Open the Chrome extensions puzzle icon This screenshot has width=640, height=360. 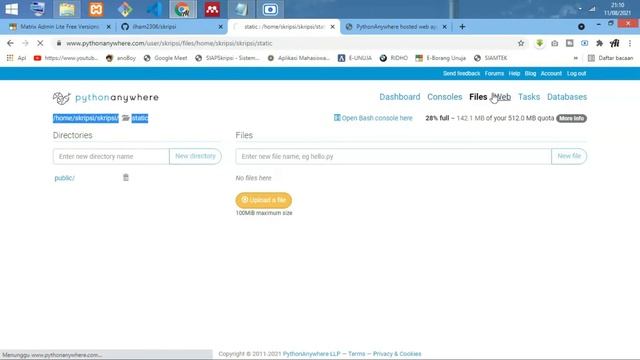(x=600, y=43)
